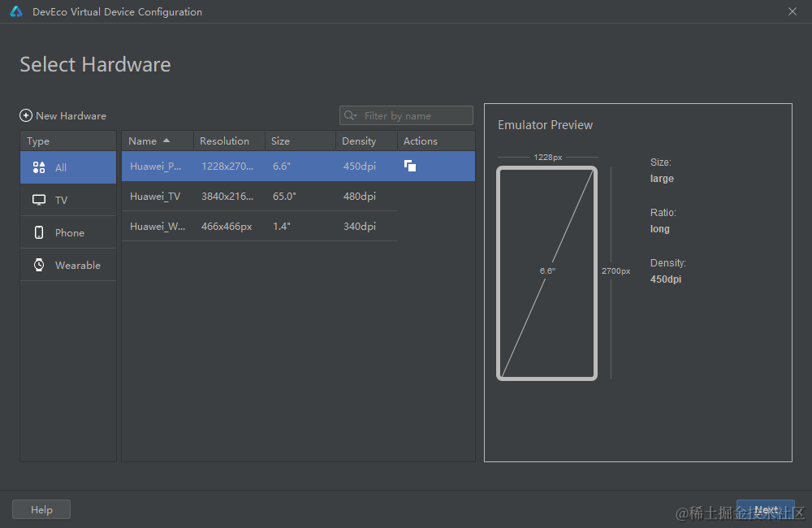This screenshot has width=812, height=528.
Task: Click the 340dpi density cell
Action: click(x=360, y=227)
